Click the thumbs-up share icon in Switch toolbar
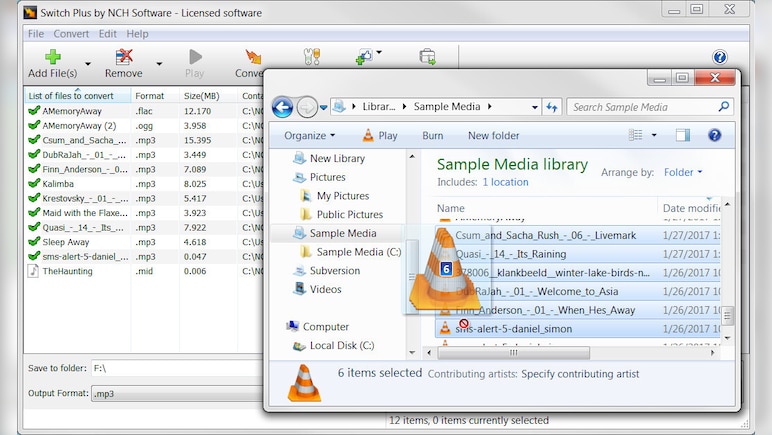Image resolution: width=772 pixels, height=435 pixels. click(x=364, y=57)
